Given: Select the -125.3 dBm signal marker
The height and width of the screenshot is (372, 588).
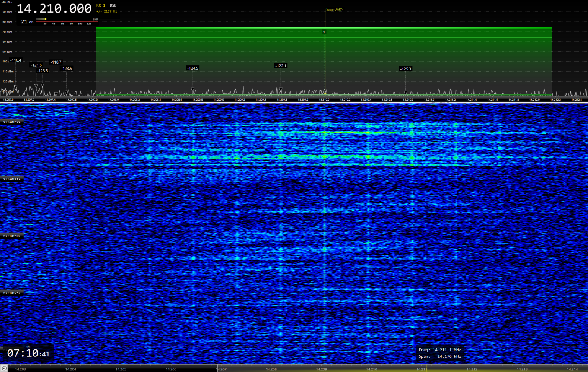Looking at the screenshot, I should tap(406, 69).
